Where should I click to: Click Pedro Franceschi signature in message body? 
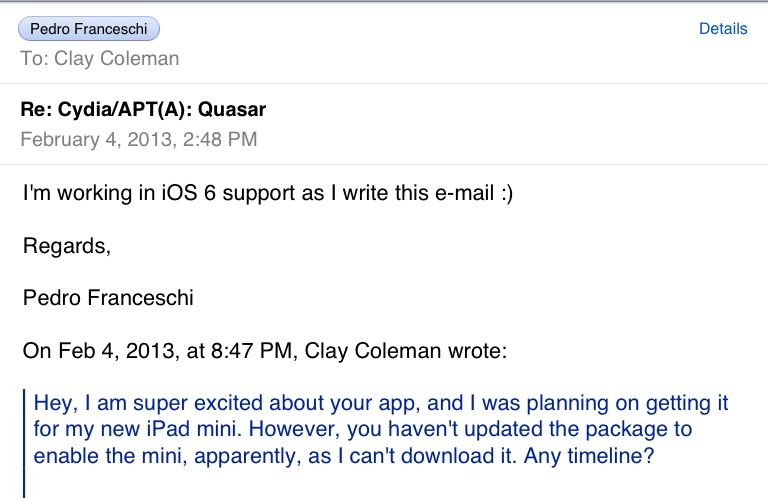click(108, 298)
